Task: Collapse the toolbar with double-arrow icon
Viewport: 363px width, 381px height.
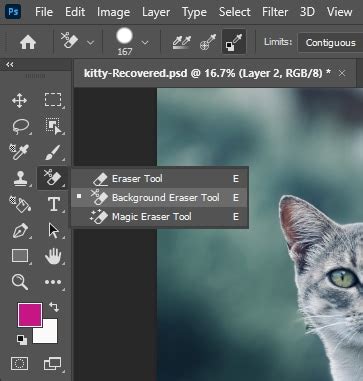Action: 10,65
